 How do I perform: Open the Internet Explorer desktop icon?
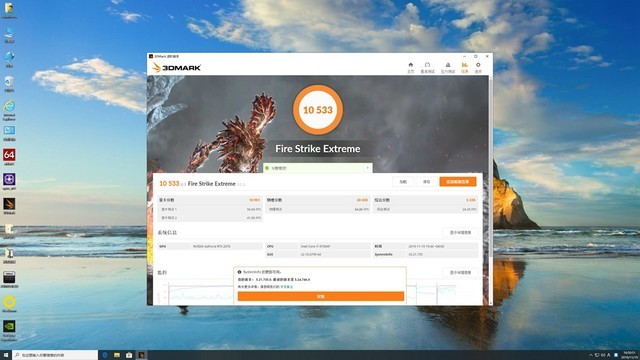pyautogui.click(x=9, y=110)
